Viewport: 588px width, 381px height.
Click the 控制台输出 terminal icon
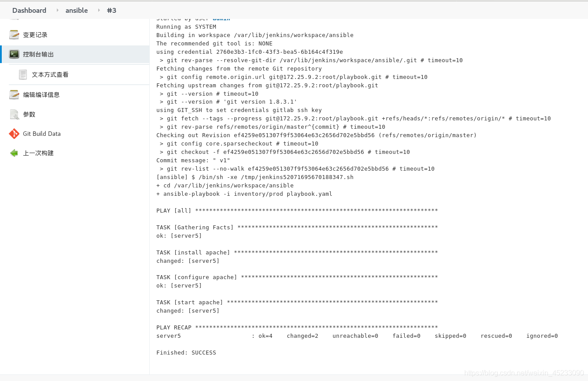pyautogui.click(x=14, y=54)
